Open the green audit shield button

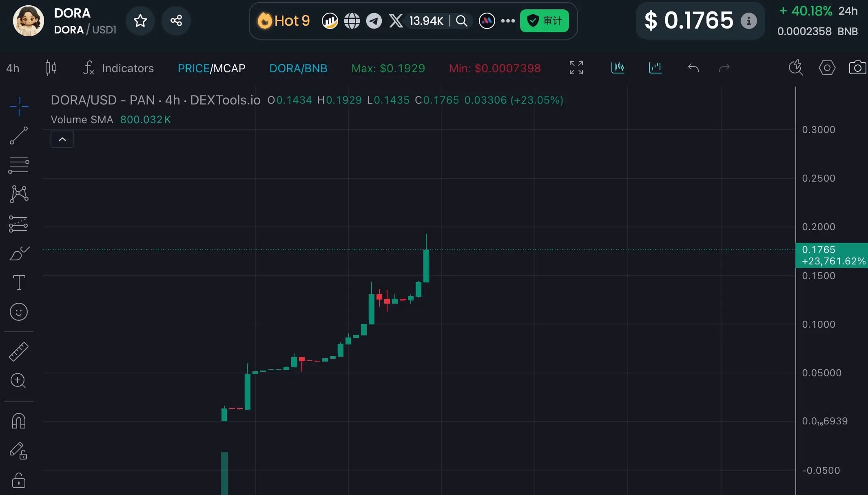(544, 21)
